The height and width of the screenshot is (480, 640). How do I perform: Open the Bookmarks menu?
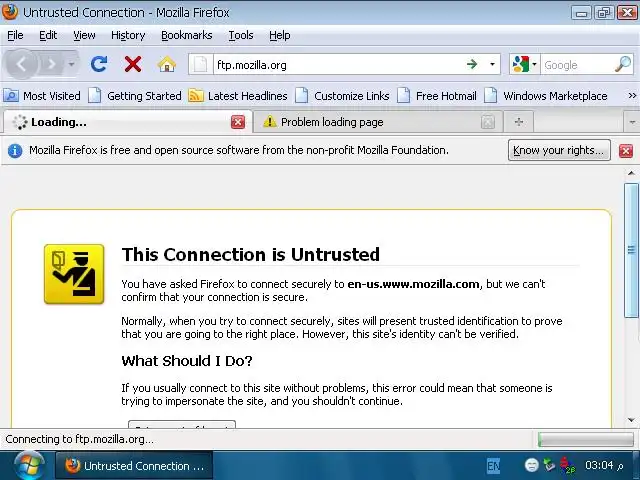(187, 36)
